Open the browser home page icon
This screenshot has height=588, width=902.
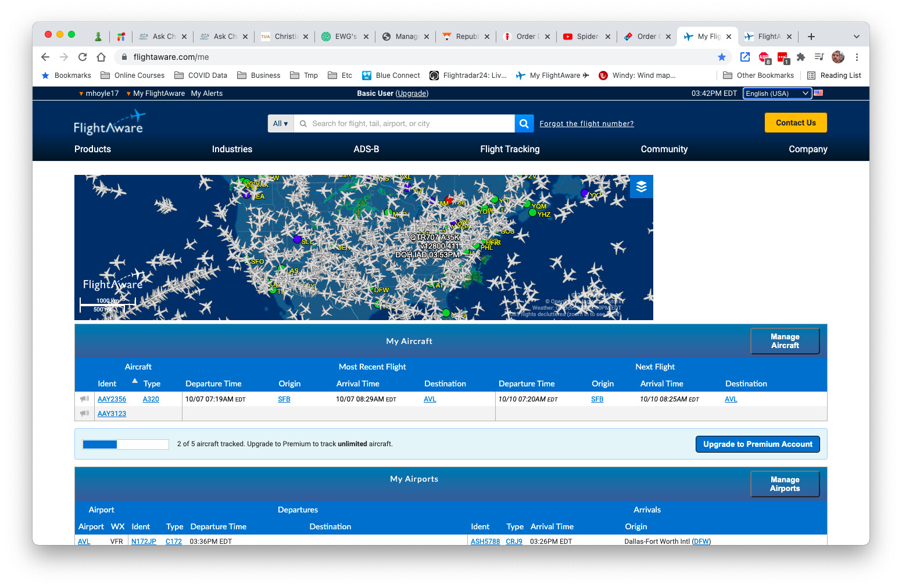(x=101, y=57)
